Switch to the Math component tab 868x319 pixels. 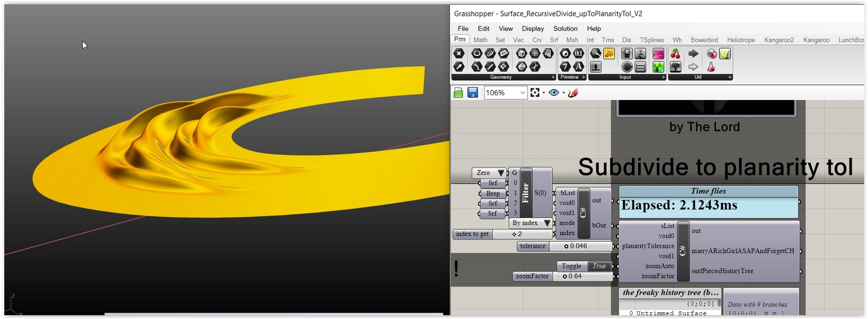click(480, 40)
